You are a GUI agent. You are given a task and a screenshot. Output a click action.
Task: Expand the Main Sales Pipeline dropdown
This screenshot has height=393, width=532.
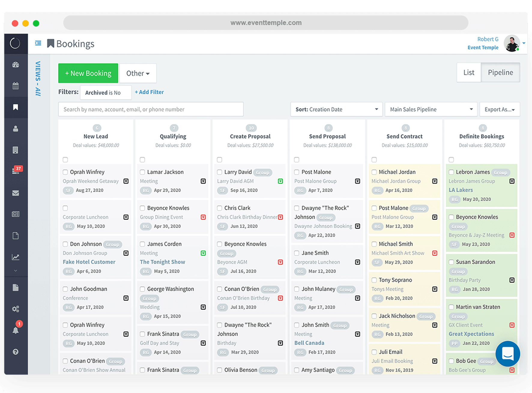[x=431, y=109]
